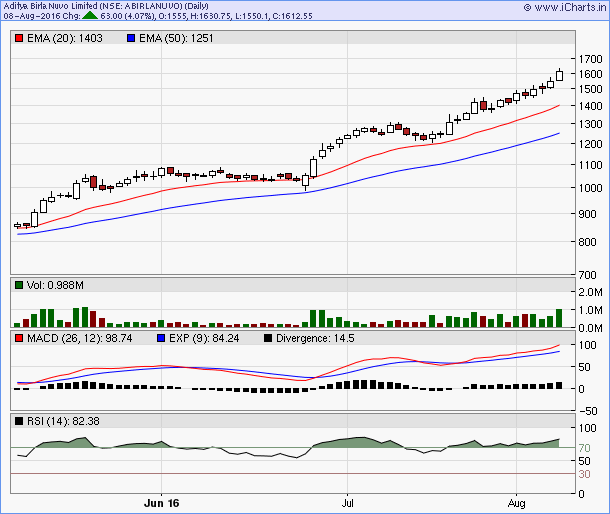This screenshot has width=610, height=514.
Task: Click the black Divergence legend swatch
Action: pos(268,338)
